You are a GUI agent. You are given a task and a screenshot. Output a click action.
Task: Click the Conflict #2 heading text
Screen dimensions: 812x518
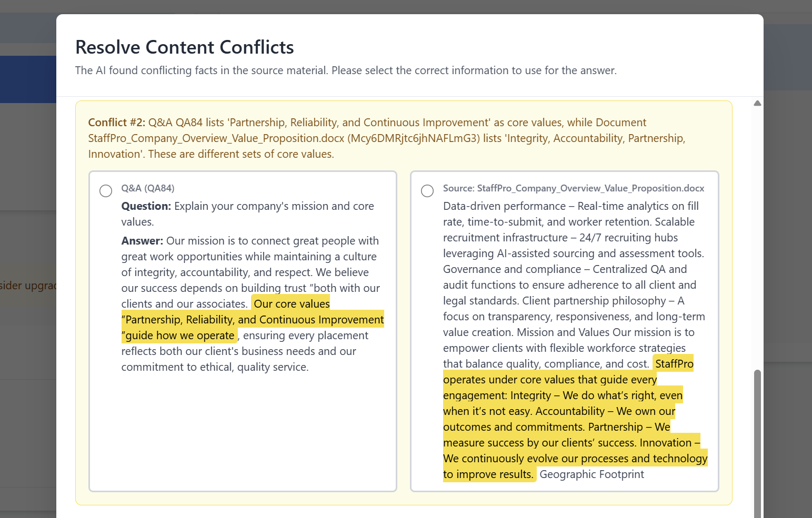tap(116, 121)
